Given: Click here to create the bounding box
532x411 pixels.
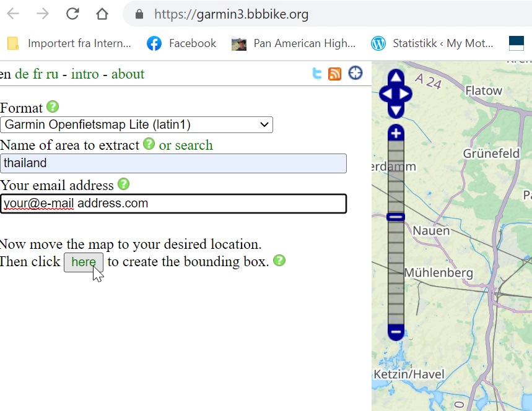Looking at the screenshot, I should 84,262.
